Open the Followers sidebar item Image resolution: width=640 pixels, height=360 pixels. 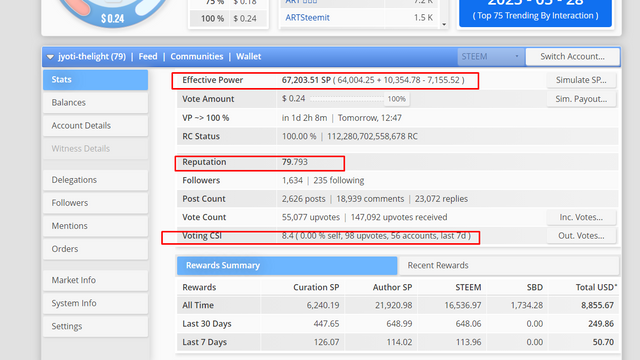96,203
